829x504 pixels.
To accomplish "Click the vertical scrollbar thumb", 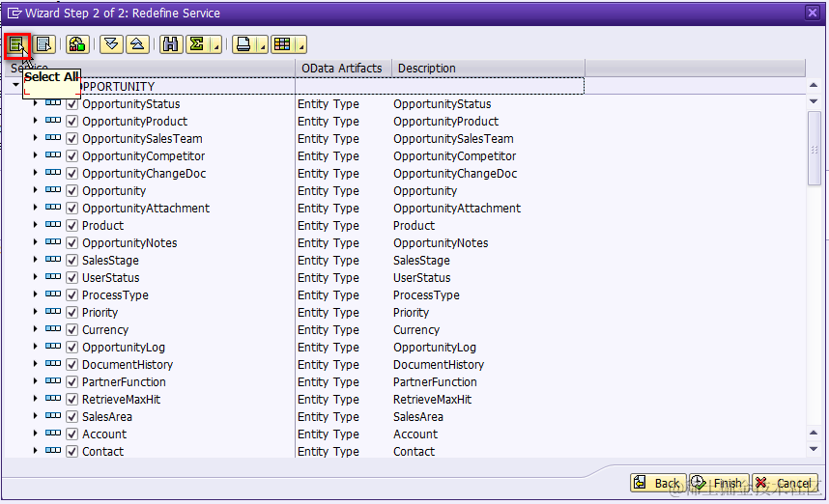I will [x=815, y=149].
